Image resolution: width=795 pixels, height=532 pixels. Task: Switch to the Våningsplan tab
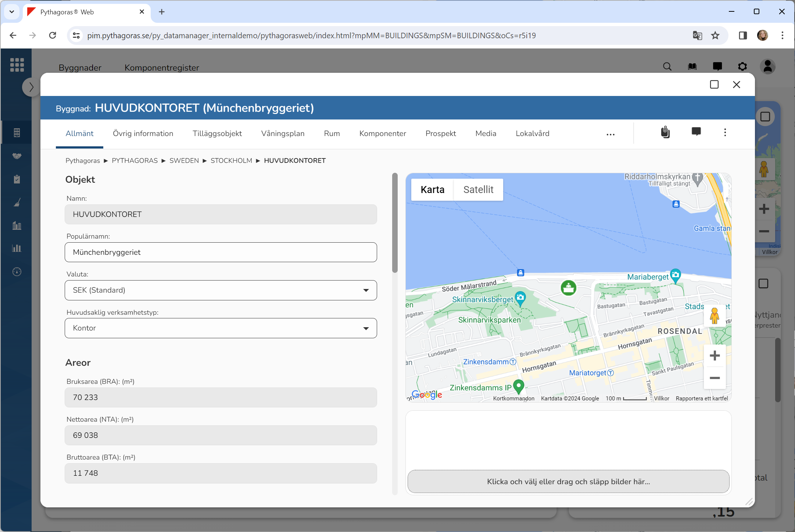click(x=283, y=133)
